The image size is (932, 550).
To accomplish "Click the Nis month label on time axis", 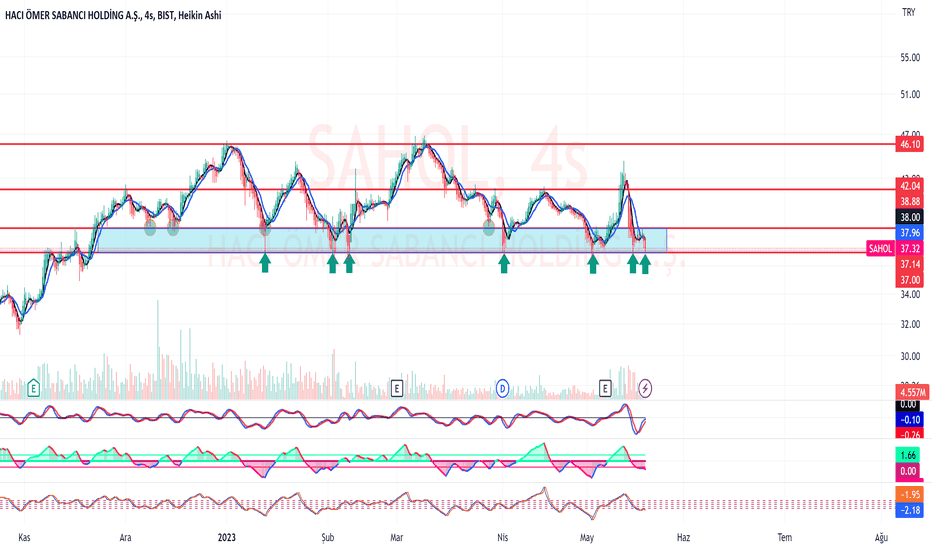I will 503,538.
